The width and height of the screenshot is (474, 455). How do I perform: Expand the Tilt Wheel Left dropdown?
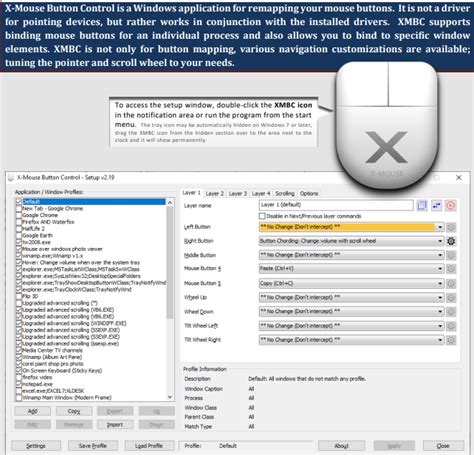(x=351, y=326)
